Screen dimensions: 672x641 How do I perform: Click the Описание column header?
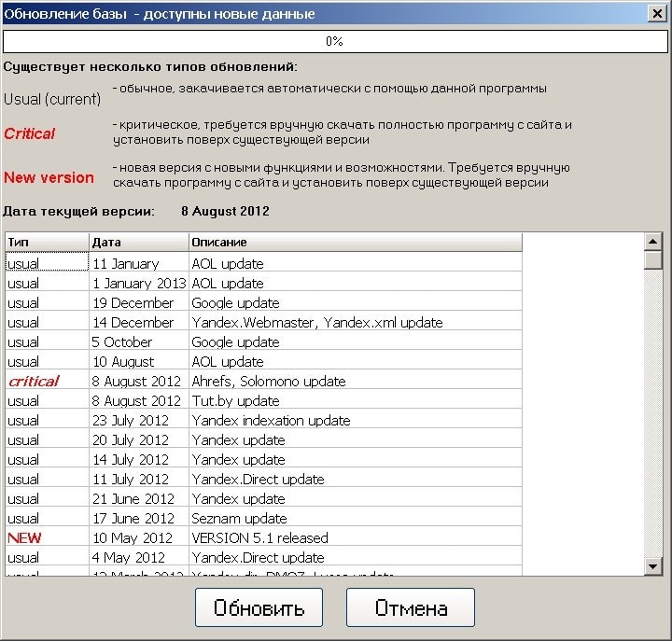[x=355, y=243]
